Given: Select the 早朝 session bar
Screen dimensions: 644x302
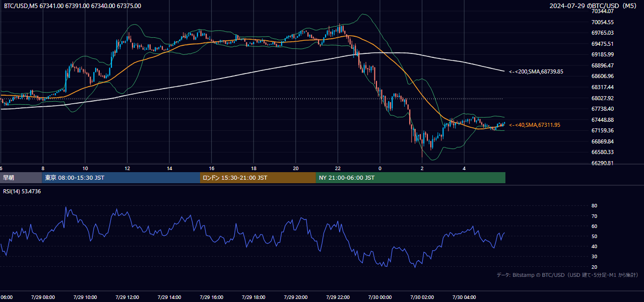Looking at the screenshot, I should (21, 178).
